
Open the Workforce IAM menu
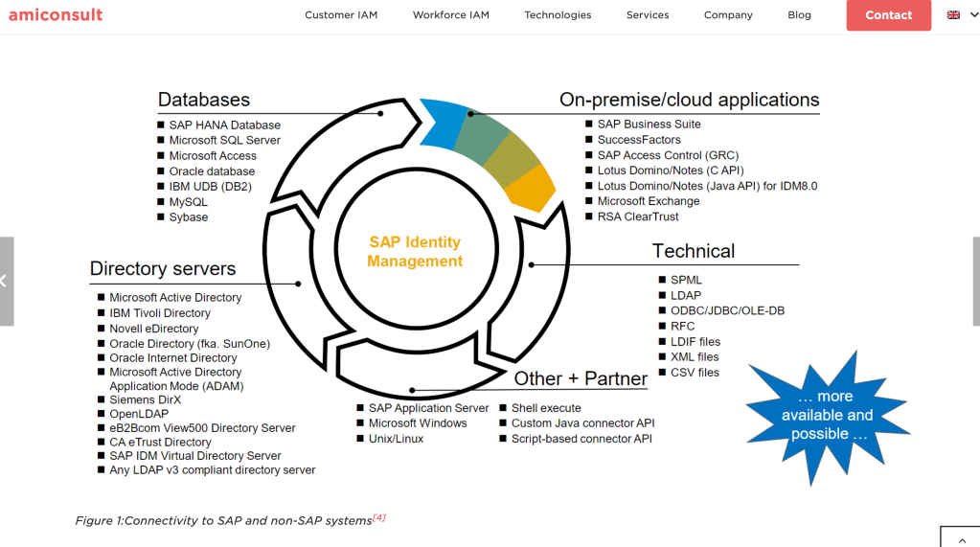click(x=450, y=15)
